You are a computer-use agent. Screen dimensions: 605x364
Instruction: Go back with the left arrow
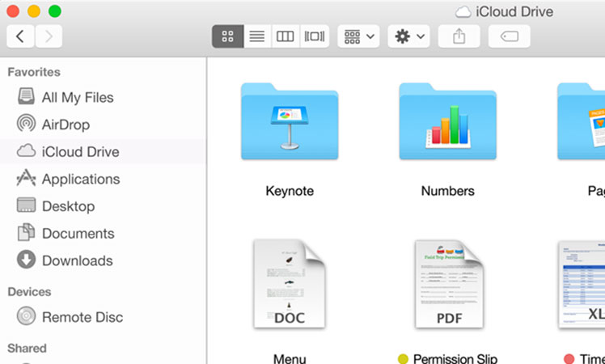20,36
